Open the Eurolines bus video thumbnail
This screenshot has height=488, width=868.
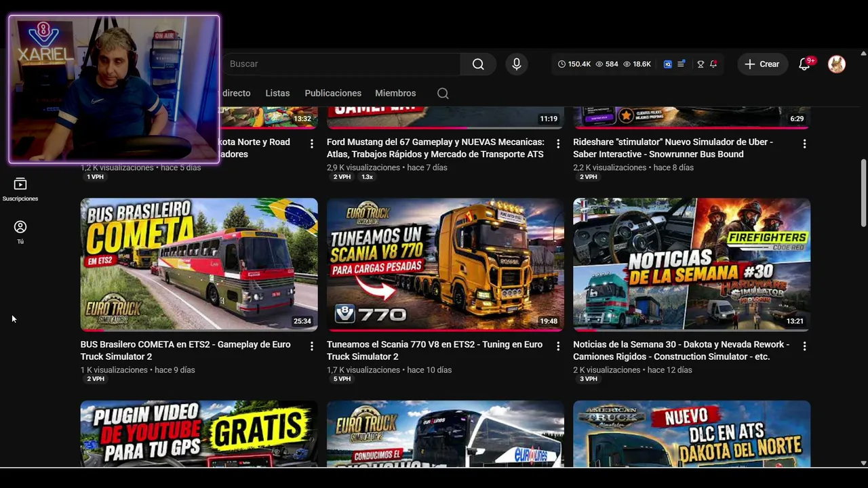tap(445, 434)
